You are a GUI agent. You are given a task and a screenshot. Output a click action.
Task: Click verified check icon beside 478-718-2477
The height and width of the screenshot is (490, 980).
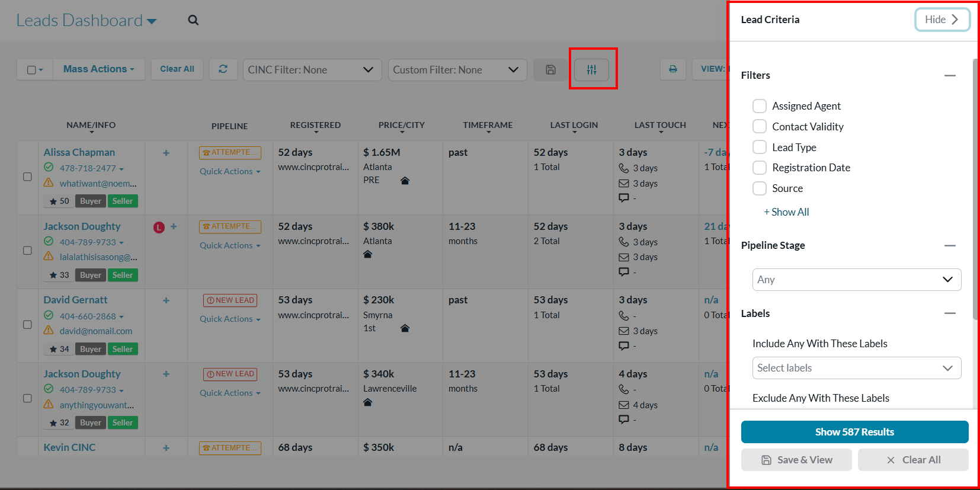tap(49, 168)
